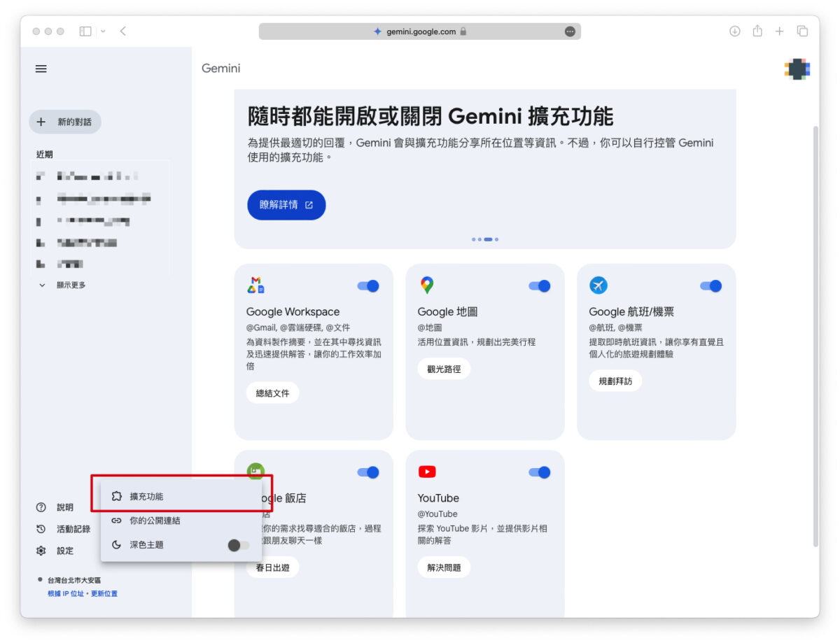
Task: Click the extensions puzzle icon
Action: point(117,496)
